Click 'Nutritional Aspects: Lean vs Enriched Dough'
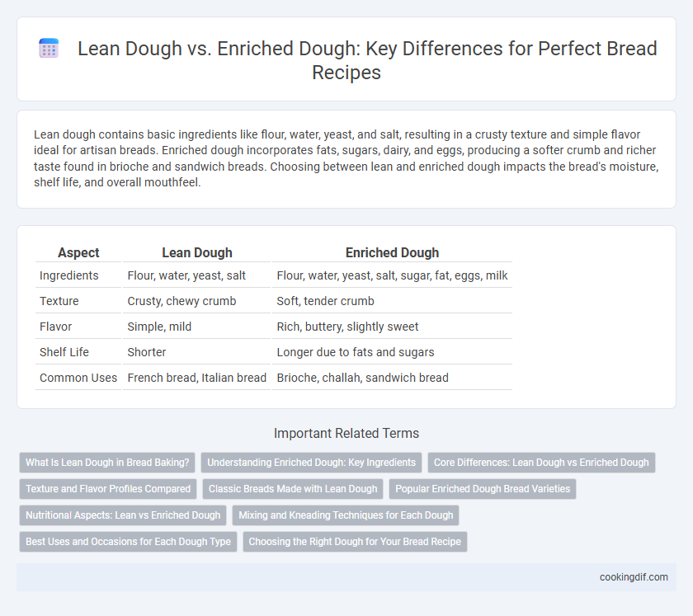This screenshot has height=616, width=693. click(123, 515)
